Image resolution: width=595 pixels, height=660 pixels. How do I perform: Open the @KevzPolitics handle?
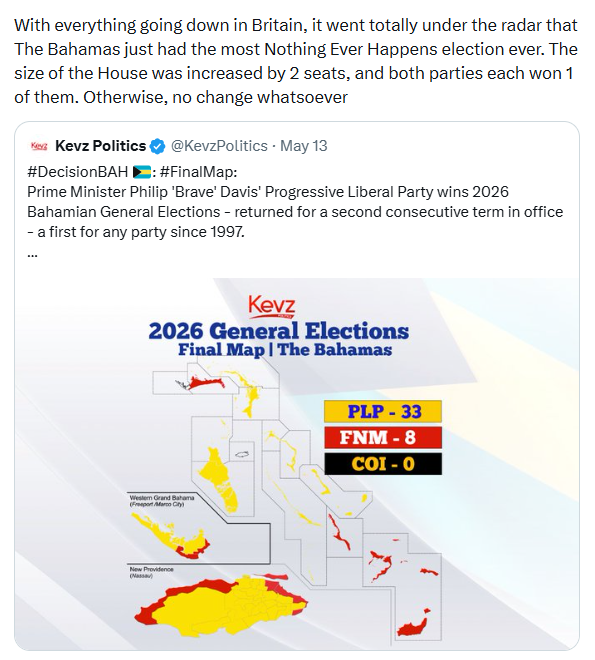[x=219, y=146]
